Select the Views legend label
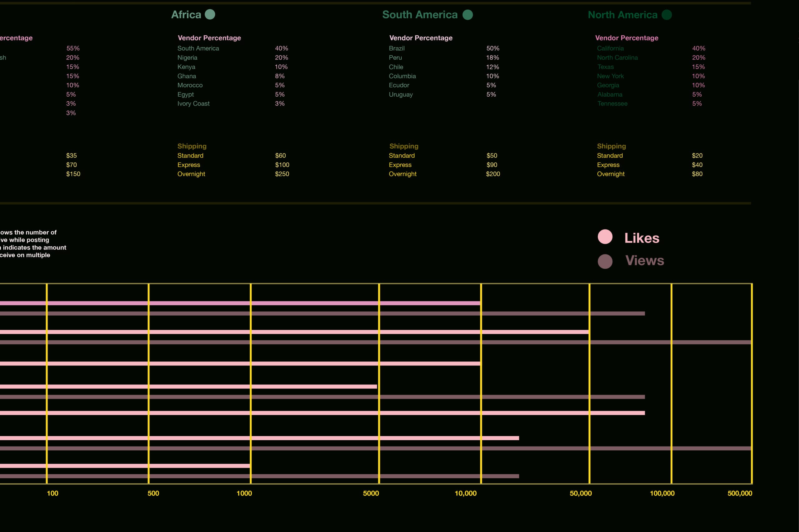Viewport: 799px width, 532px height. point(644,261)
